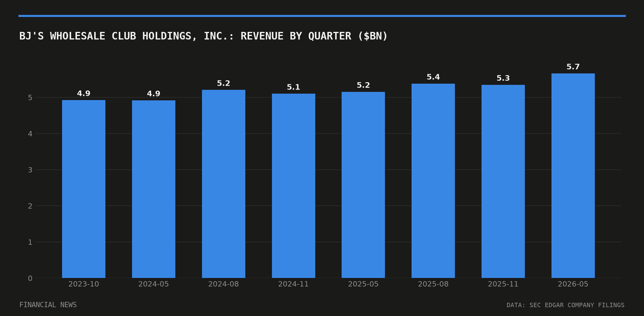
Task: Click the y-axis tick label 0
Action: (30, 279)
